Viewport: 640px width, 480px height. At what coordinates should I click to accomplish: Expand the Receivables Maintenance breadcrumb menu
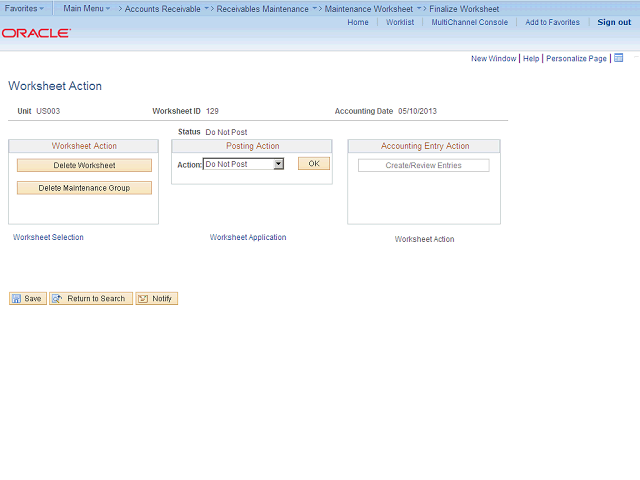314,8
